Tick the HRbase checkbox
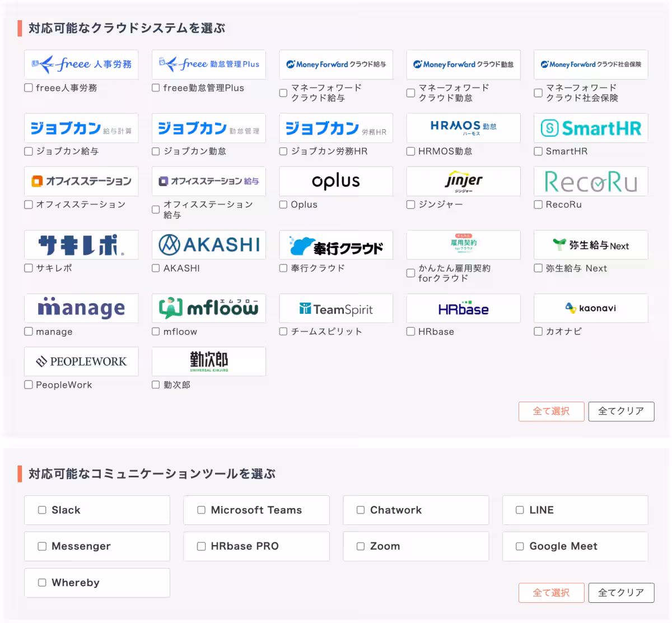 (x=410, y=332)
